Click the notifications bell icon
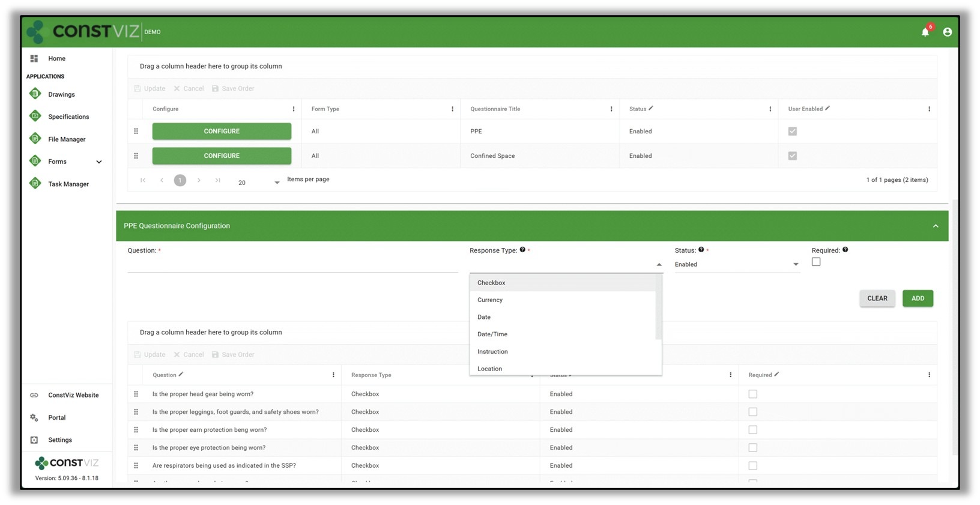980x505 pixels. (925, 32)
